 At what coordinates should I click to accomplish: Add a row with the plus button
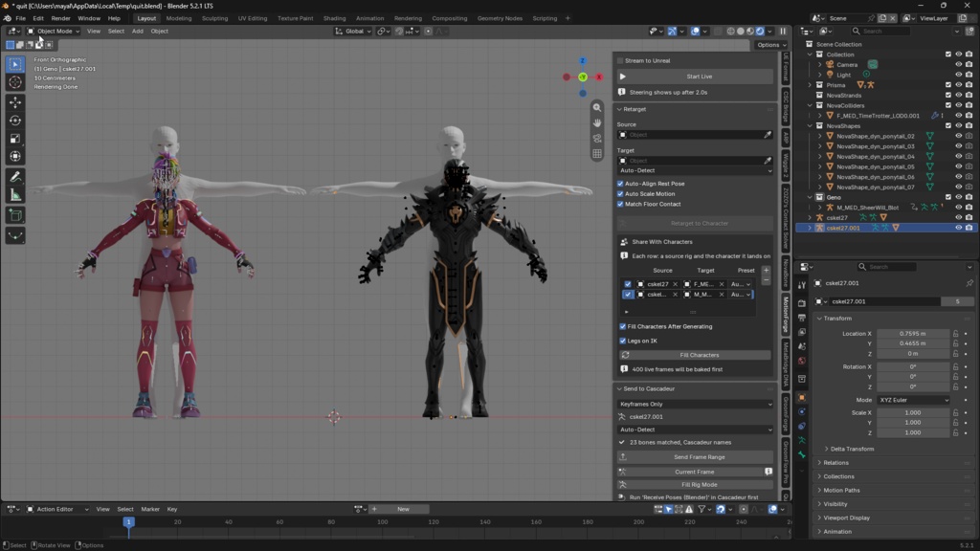pyautogui.click(x=766, y=271)
